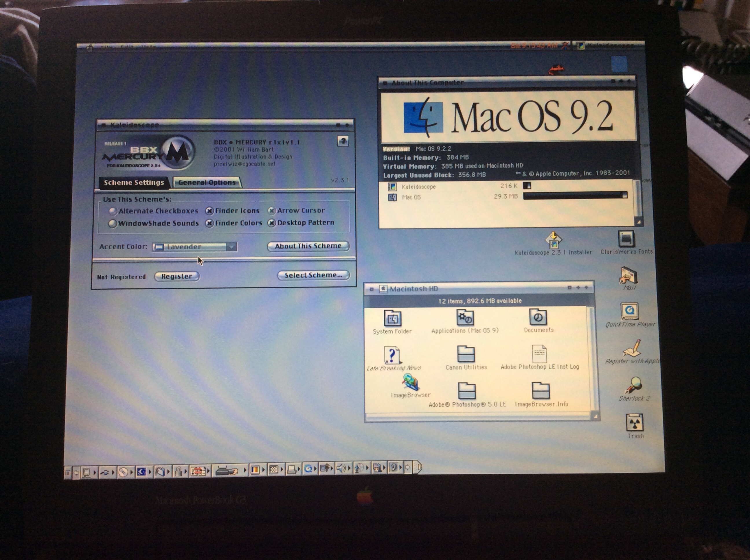The image size is (750, 560).
Task: Click the Kaleidoscope help question mark icon
Action: (x=343, y=141)
